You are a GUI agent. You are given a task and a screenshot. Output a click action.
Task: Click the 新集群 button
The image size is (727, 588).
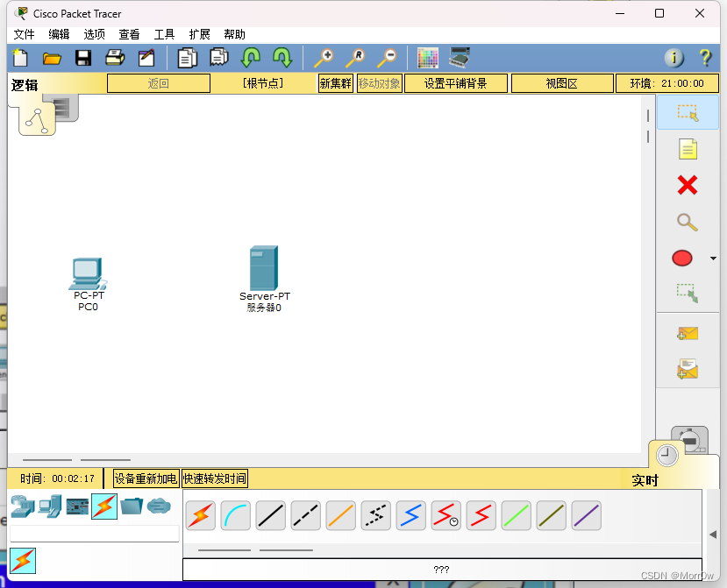(336, 83)
